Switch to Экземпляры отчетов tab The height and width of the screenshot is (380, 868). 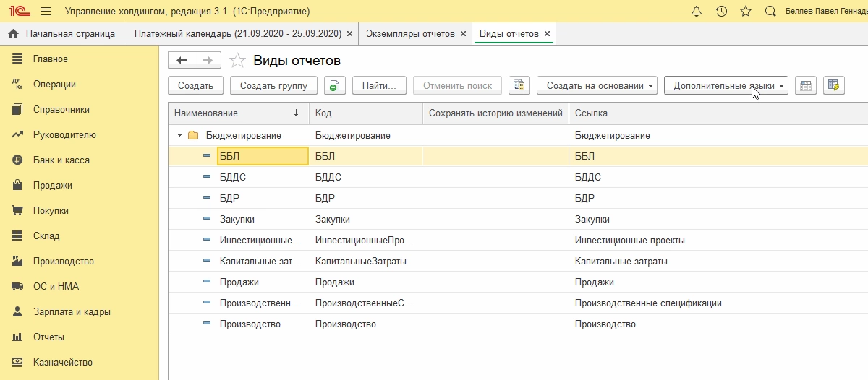click(x=410, y=33)
